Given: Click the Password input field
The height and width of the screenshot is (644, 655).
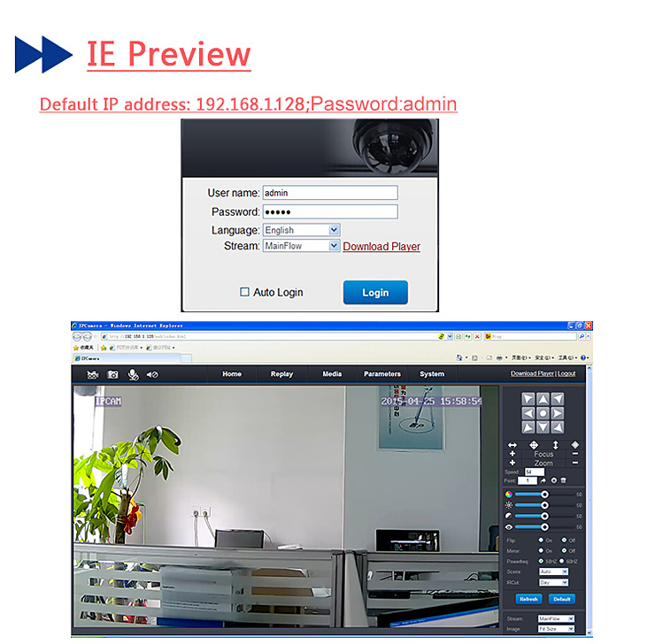Looking at the screenshot, I should coord(330,212).
